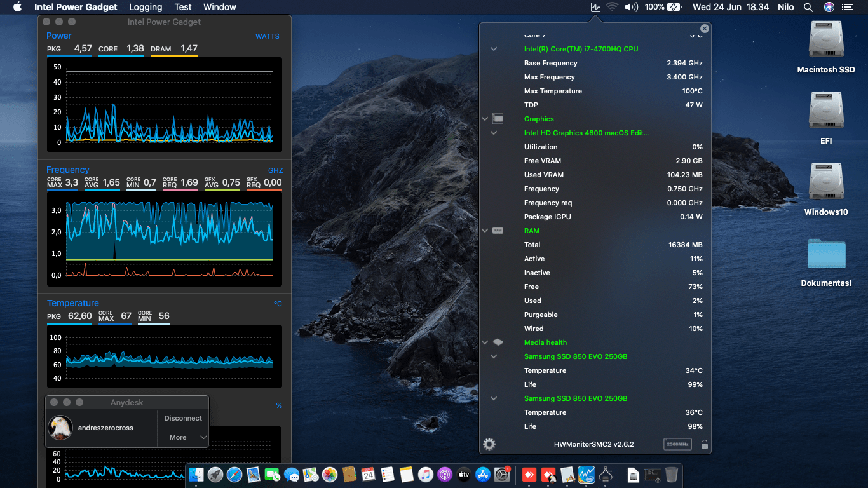The width and height of the screenshot is (868, 488).
Task: Open Reminders app in the dock
Action: (388, 474)
